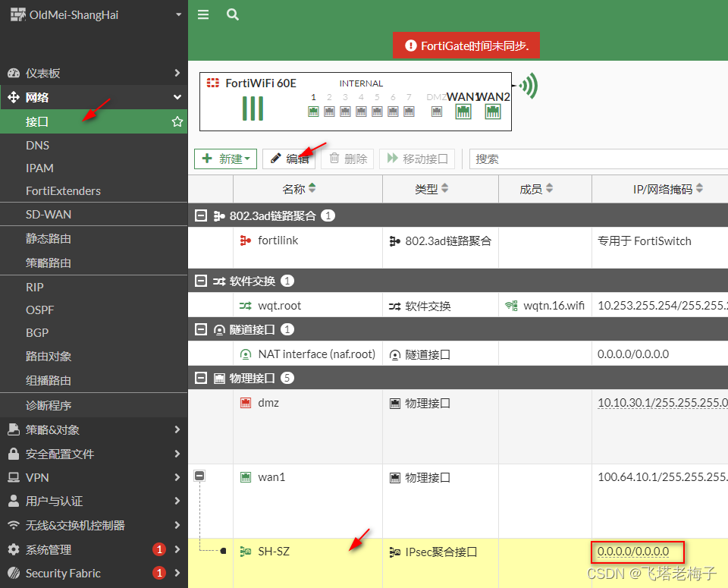Click the wqtn.16.wifi member
Viewport: 728px width, 588px height.
(544, 306)
